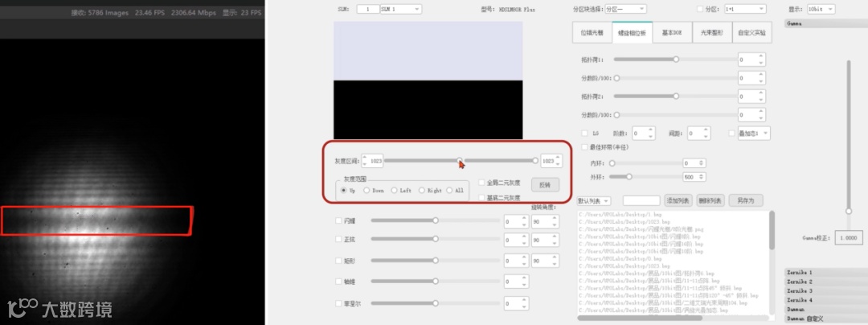Open the 显示 10bit dropdown

point(821,9)
